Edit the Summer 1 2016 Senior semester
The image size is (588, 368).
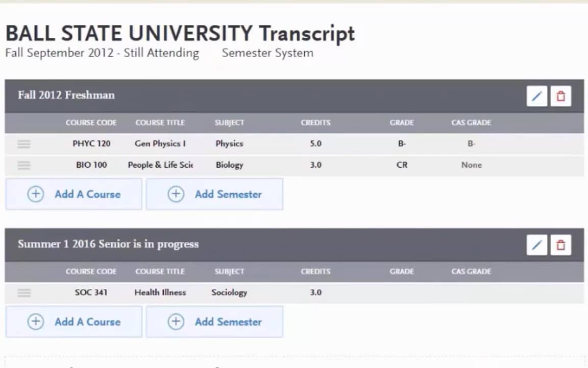pyautogui.click(x=536, y=245)
